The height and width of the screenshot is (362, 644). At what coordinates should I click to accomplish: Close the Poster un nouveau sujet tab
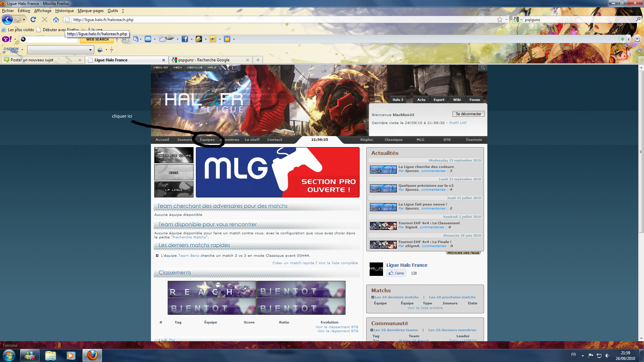click(80, 60)
